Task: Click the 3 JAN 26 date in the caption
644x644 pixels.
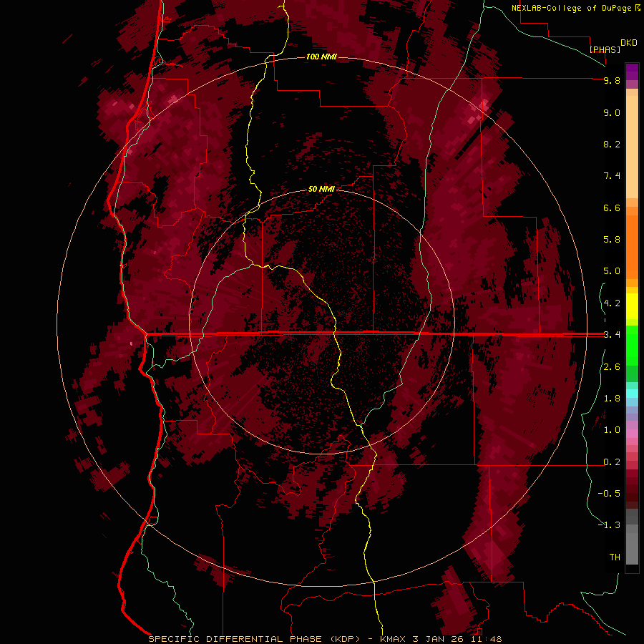Action: tap(439, 639)
